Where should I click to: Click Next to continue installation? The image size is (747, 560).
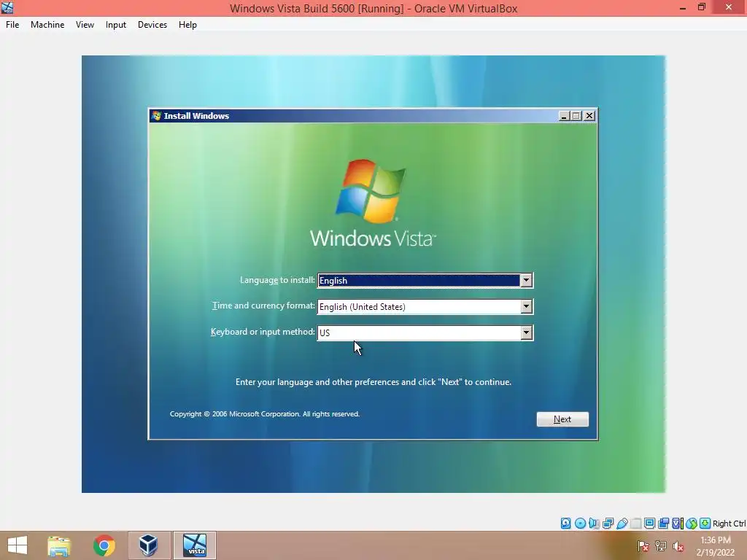coord(562,419)
